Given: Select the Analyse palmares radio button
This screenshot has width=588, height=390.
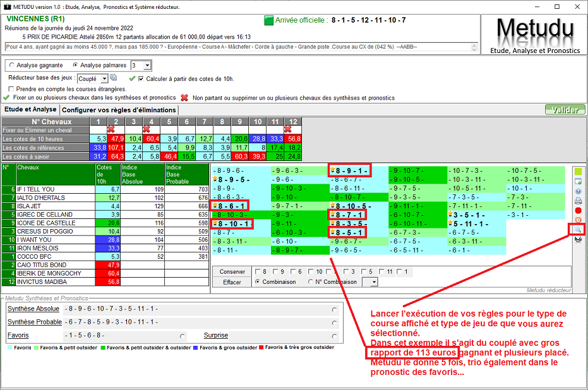Looking at the screenshot, I should [x=75, y=65].
